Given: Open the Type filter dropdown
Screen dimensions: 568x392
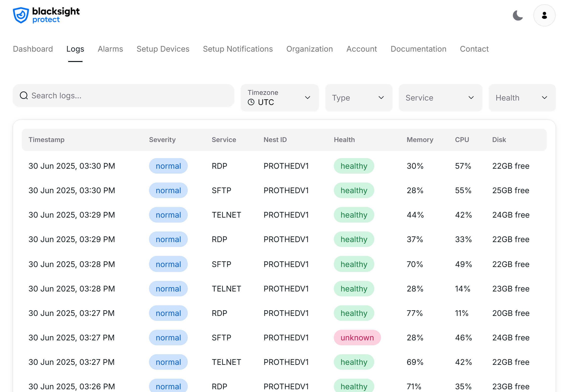Looking at the screenshot, I should tap(358, 98).
